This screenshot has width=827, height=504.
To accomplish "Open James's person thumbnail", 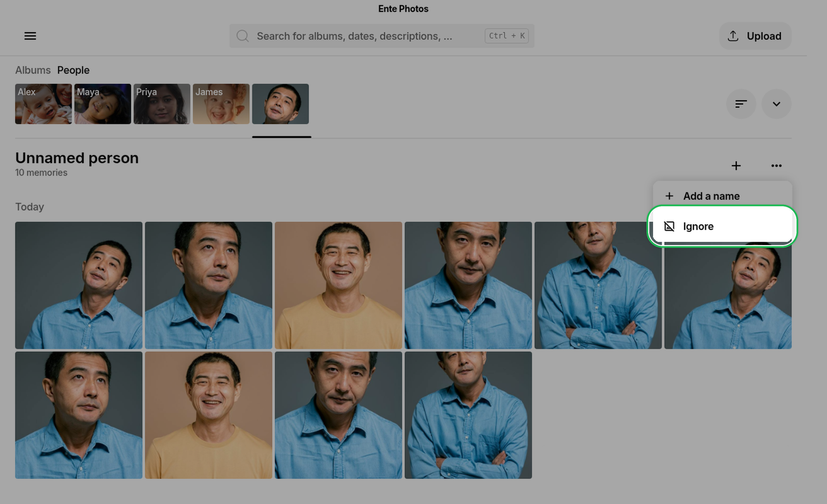I will coord(221,104).
